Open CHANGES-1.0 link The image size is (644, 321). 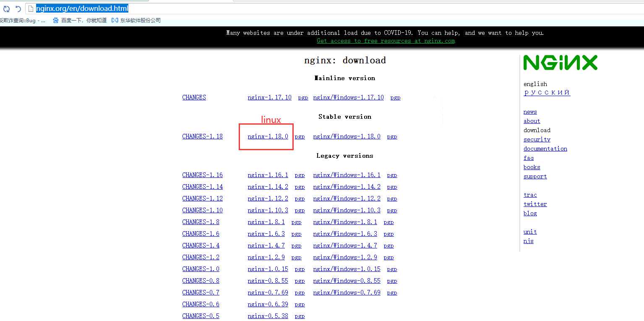point(201,269)
